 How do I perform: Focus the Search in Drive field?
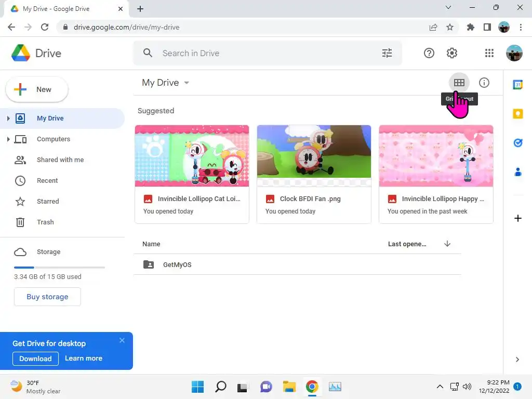pos(268,53)
